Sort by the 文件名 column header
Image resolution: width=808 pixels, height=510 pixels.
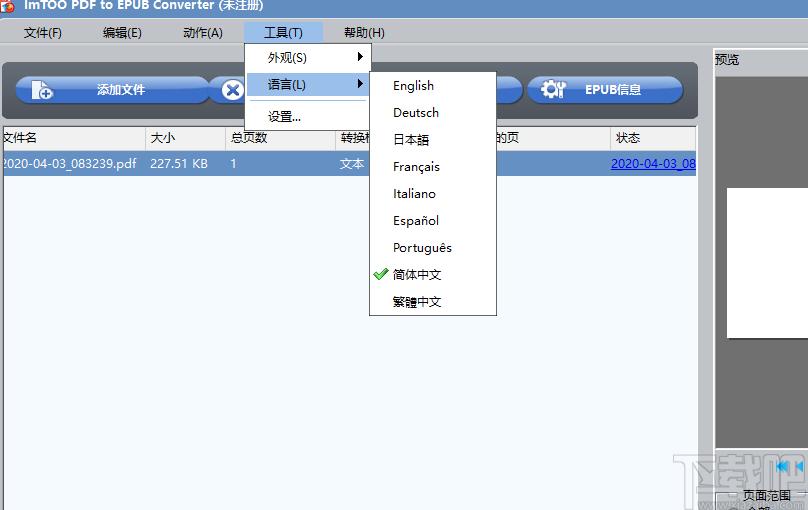pyautogui.click(x=74, y=138)
